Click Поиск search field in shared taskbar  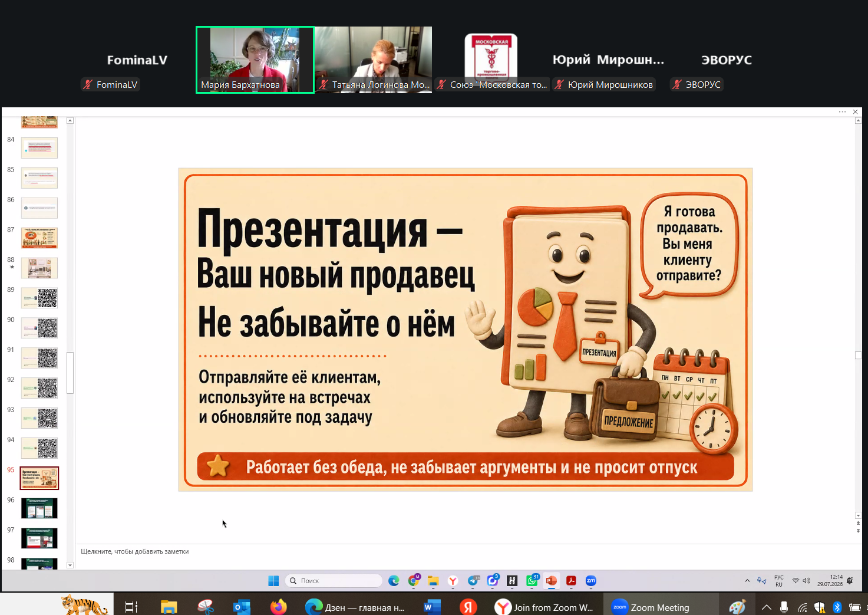click(334, 581)
